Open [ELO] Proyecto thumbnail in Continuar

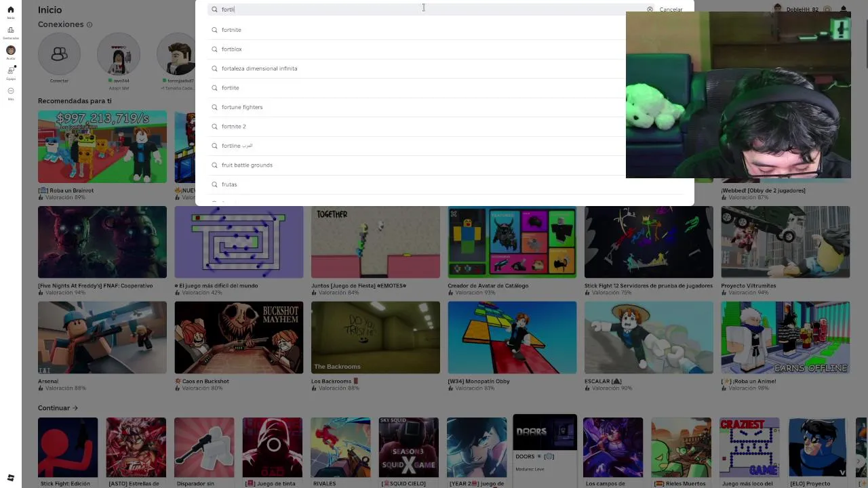(x=817, y=447)
